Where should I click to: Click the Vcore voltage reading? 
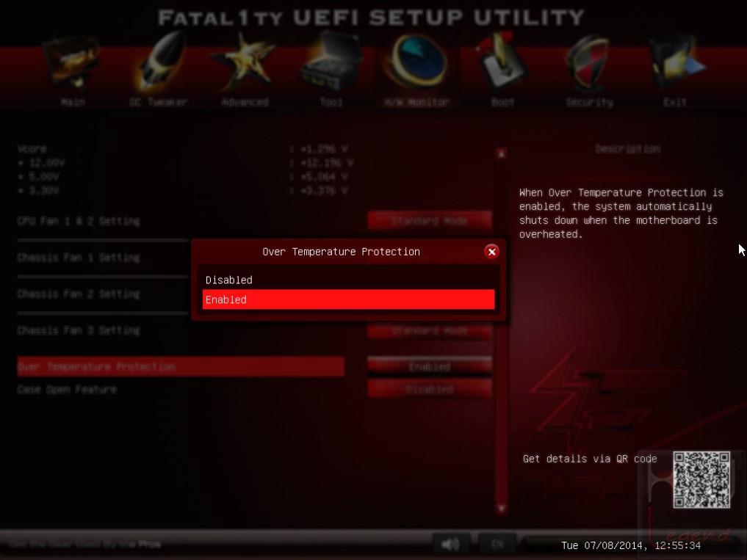coord(324,149)
